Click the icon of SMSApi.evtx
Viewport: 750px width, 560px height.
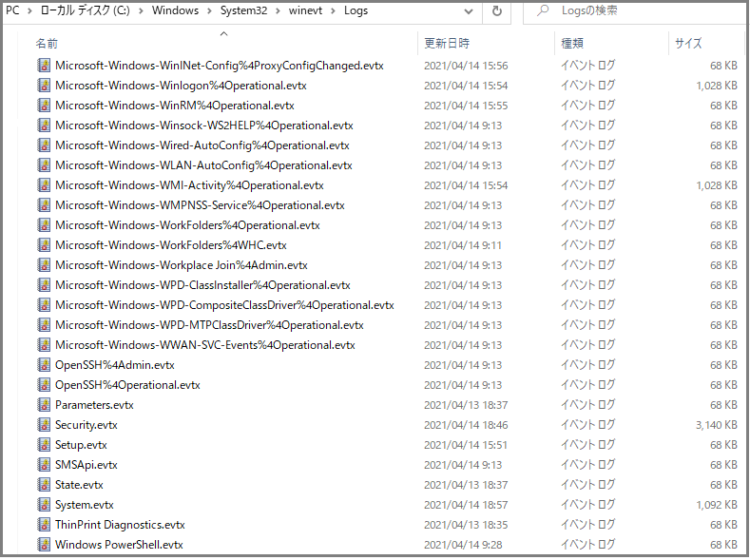click(x=44, y=465)
